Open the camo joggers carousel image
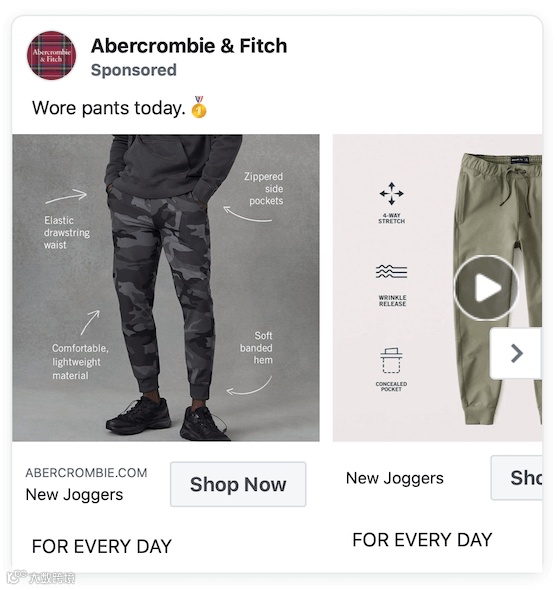The width and height of the screenshot is (558, 590). coord(166,288)
